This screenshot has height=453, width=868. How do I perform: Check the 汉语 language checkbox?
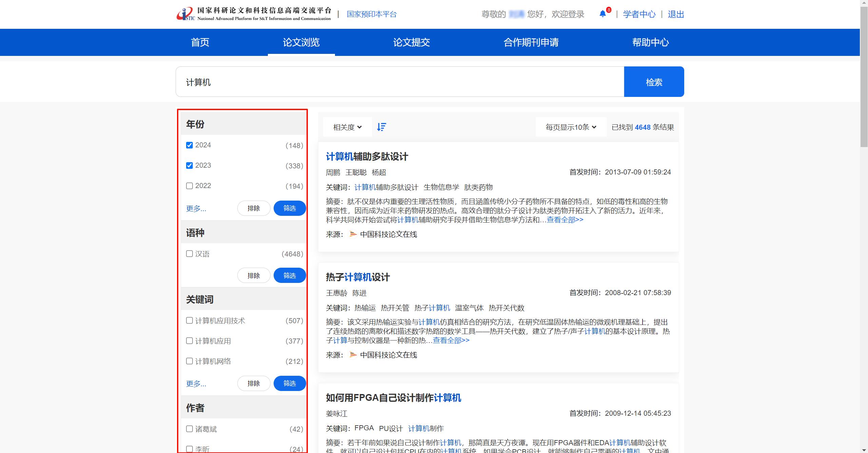pyautogui.click(x=190, y=254)
